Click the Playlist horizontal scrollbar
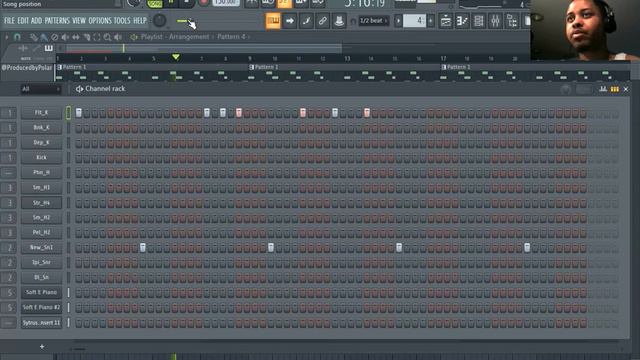This screenshot has width=640, height=360. [204, 49]
